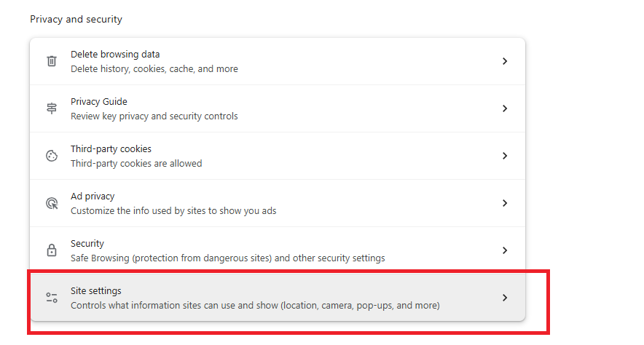Click the Privacy Guide signpost icon

click(52, 108)
